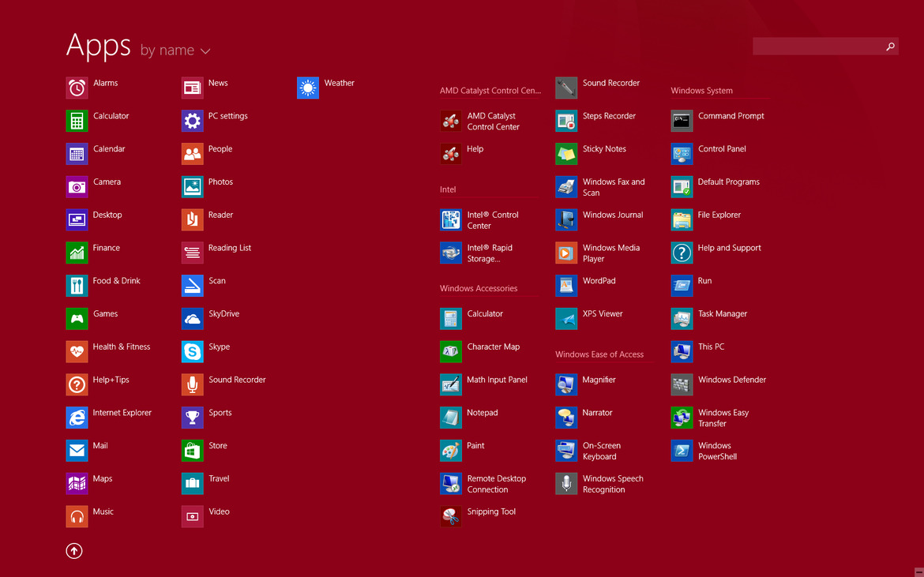Open the Reading List icon
The image size is (924, 577).
click(192, 253)
